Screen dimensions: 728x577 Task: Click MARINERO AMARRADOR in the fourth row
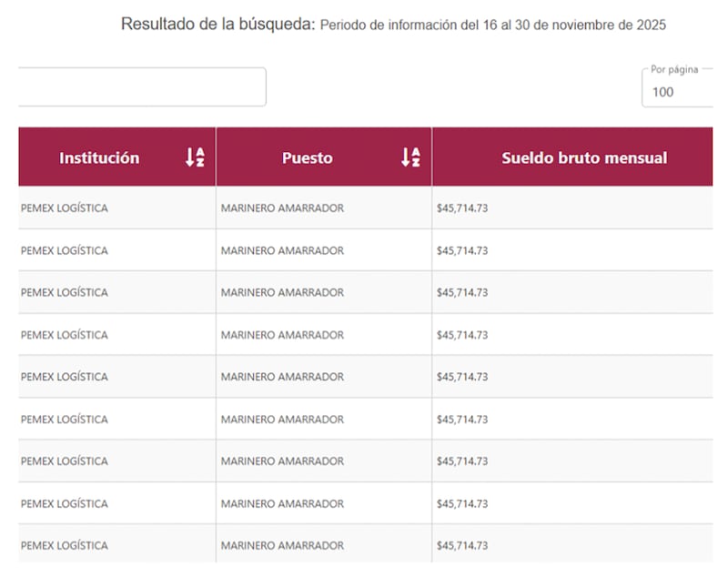click(x=282, y=335)
